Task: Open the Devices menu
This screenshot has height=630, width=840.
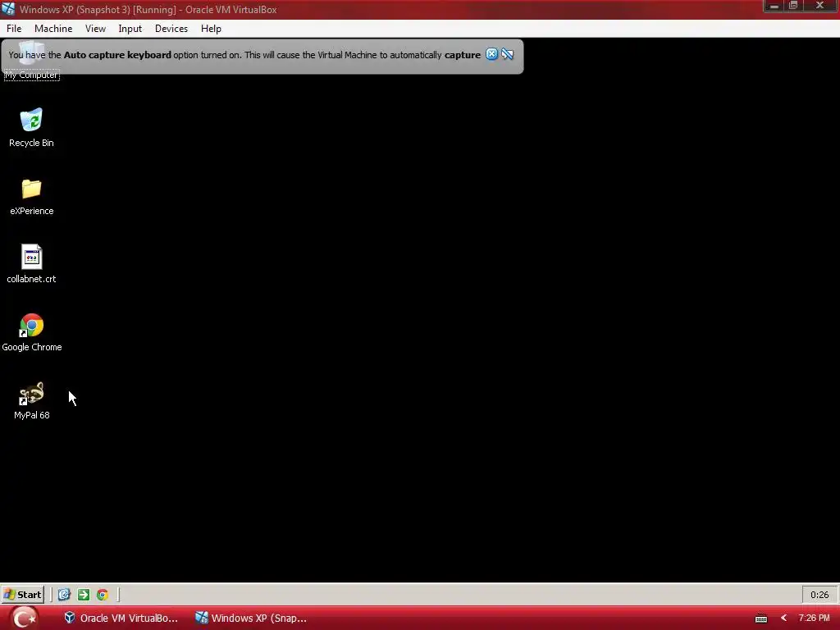Action: click(171, 29)
